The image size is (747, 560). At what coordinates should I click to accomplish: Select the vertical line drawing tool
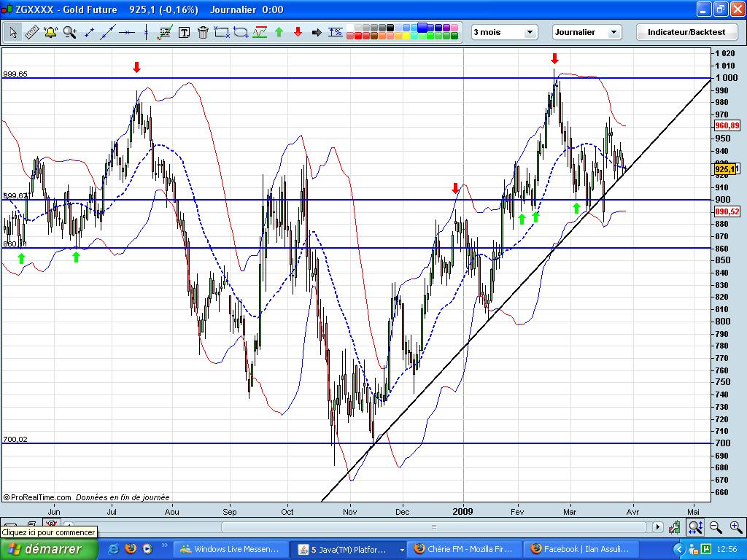(146, 32)
